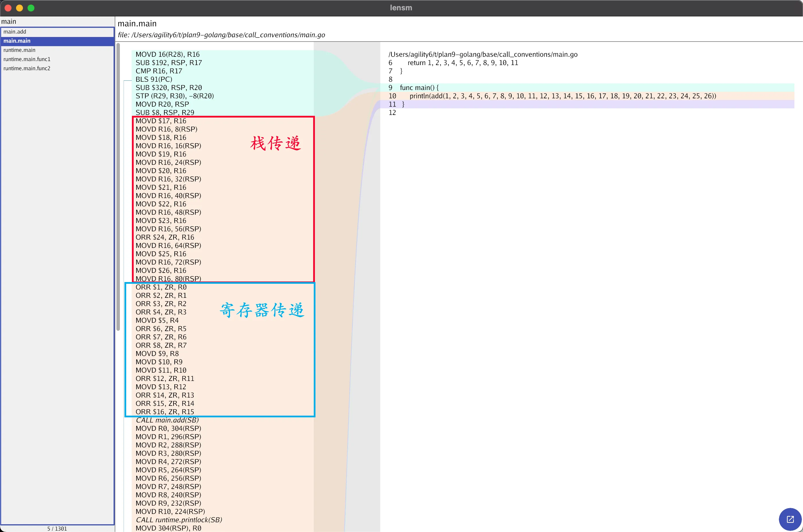Viewport: 803px width, 532px height.
Task: Click source line 10 println call
Action: pos(562,96)
